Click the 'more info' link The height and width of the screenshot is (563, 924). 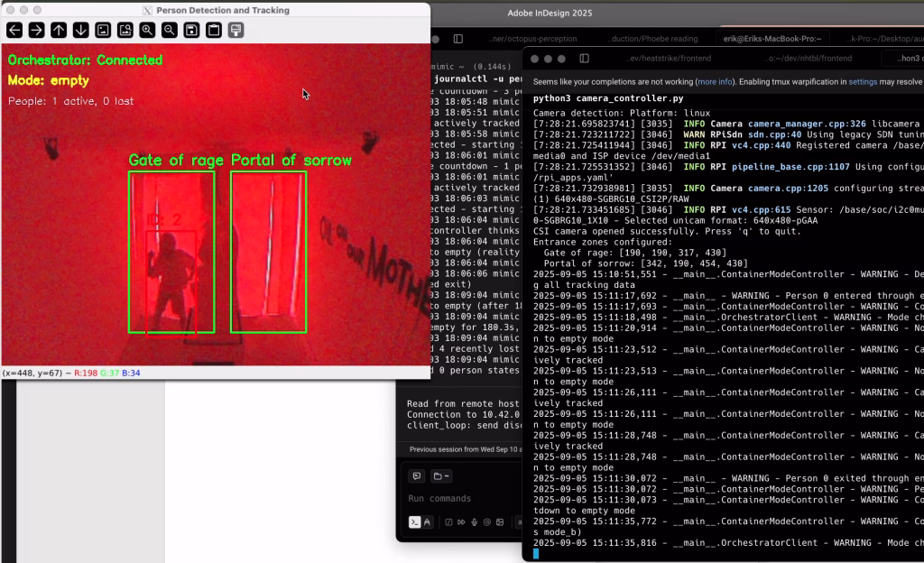point(715,81)
